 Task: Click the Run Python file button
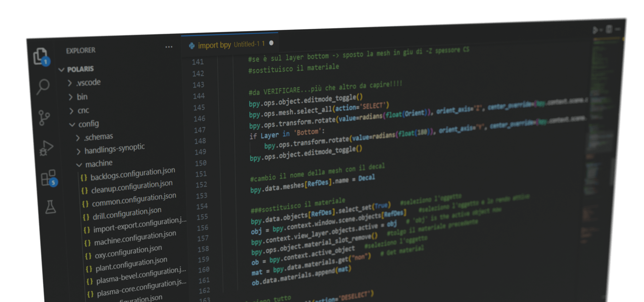click(595, 30)
